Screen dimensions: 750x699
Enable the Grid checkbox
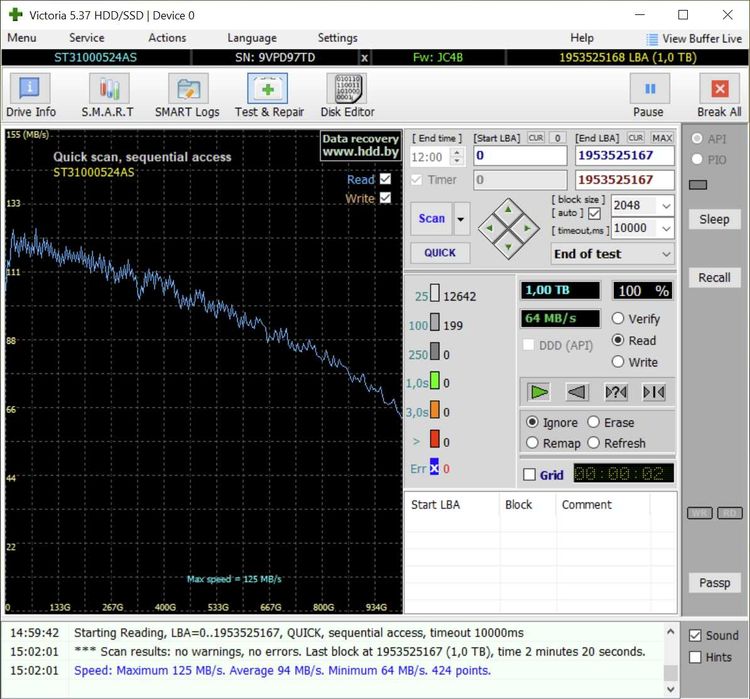pyautogui.click(x=529, y=475)
